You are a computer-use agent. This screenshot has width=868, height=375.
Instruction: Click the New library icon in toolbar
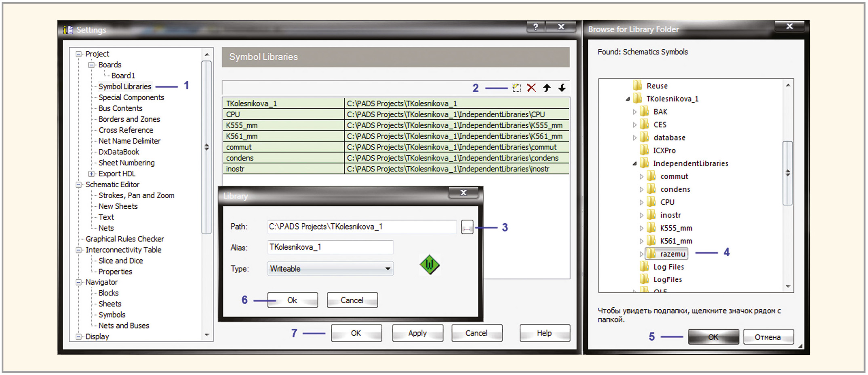click(x=516, y=88)
